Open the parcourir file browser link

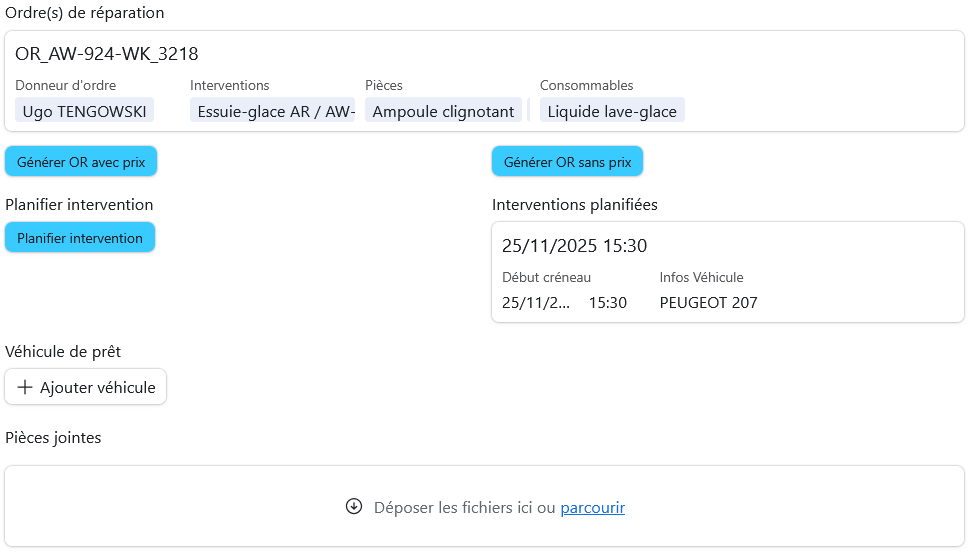point(592,508)
